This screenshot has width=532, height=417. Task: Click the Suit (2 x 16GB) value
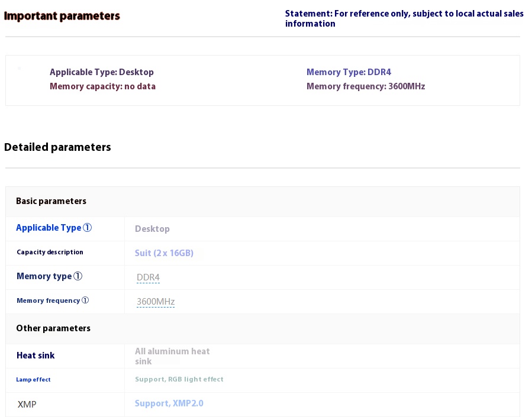pyautogui.click(x=164, y=253)
